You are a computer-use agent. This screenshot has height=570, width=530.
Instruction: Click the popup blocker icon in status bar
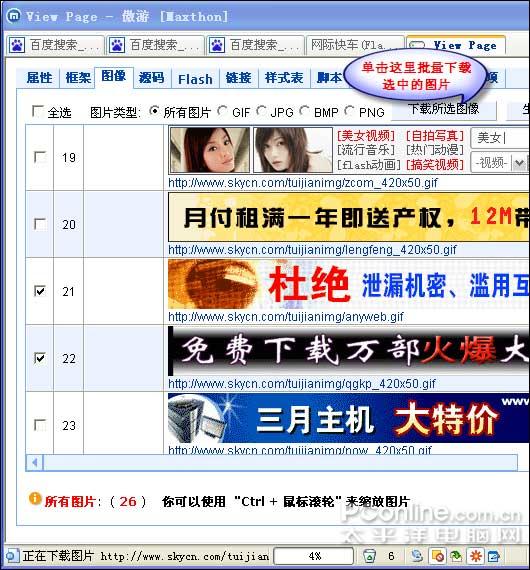438,556
